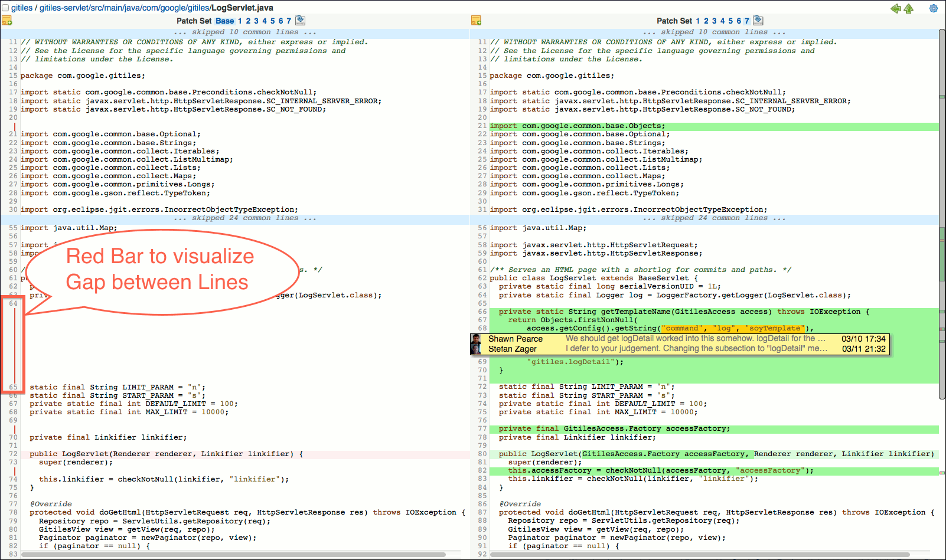Open diff preferences via the gear icon
Screen dimensions: 946x560
[x=934, y=8]
